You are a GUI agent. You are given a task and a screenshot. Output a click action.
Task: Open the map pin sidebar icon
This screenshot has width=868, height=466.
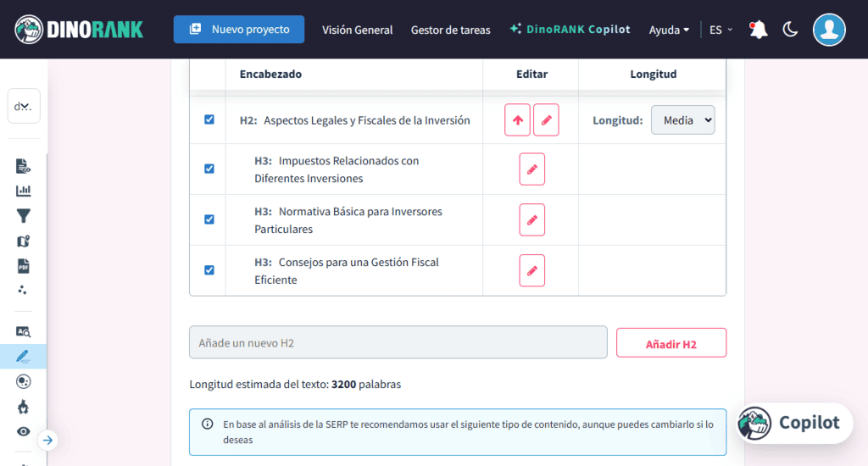tap(23, 241)
